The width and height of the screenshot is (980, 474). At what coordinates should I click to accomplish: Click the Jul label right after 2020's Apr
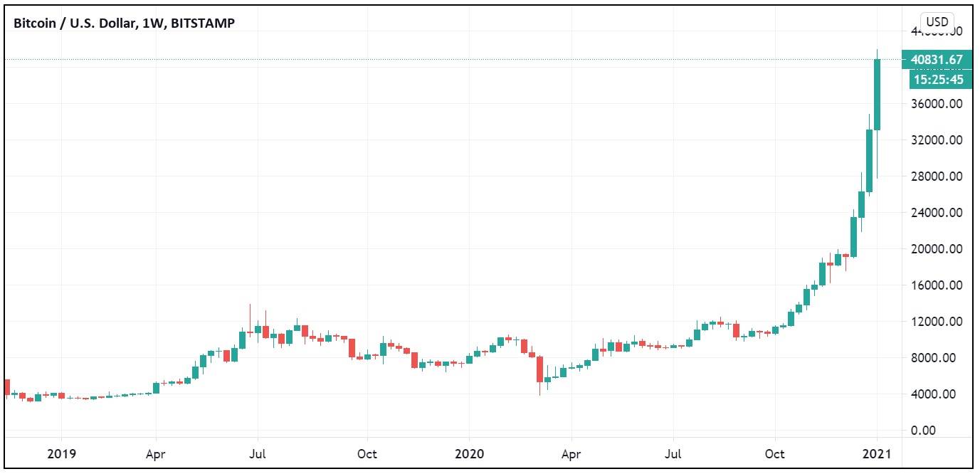coord(673,453)
